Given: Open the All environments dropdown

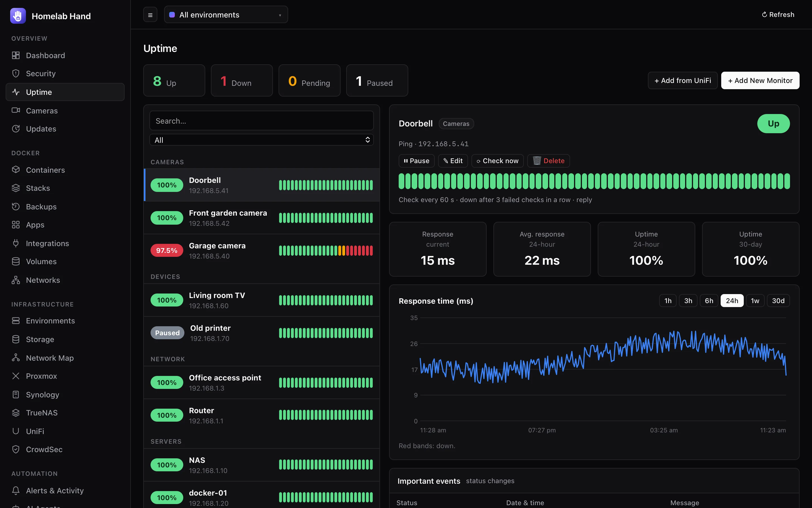Looking at the screenshot, I should [x=226, y=14].
